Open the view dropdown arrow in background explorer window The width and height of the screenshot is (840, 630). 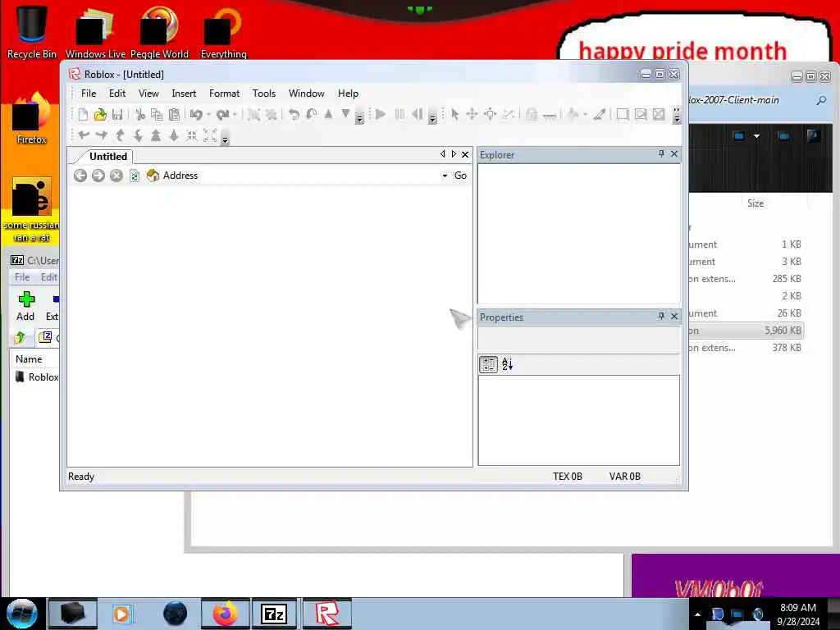click(756, 136)
